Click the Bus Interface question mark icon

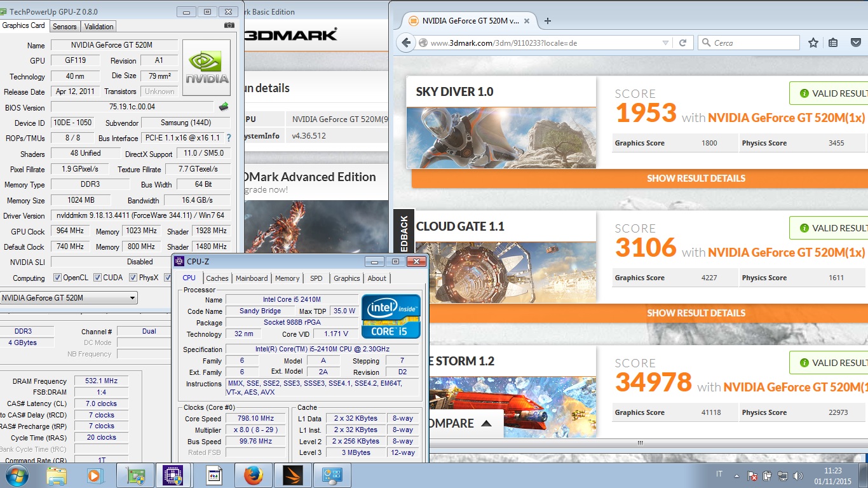(x=229, y=138)
